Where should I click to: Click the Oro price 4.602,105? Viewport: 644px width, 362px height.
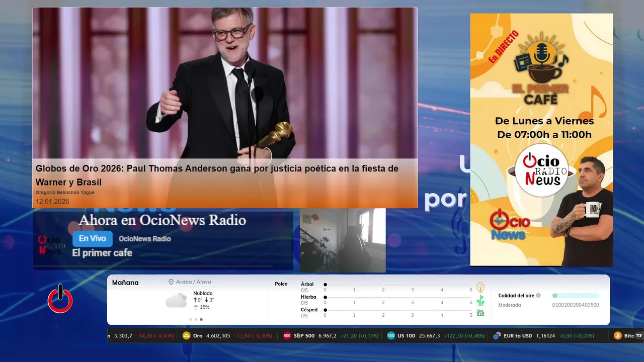[x=218, y=336]
